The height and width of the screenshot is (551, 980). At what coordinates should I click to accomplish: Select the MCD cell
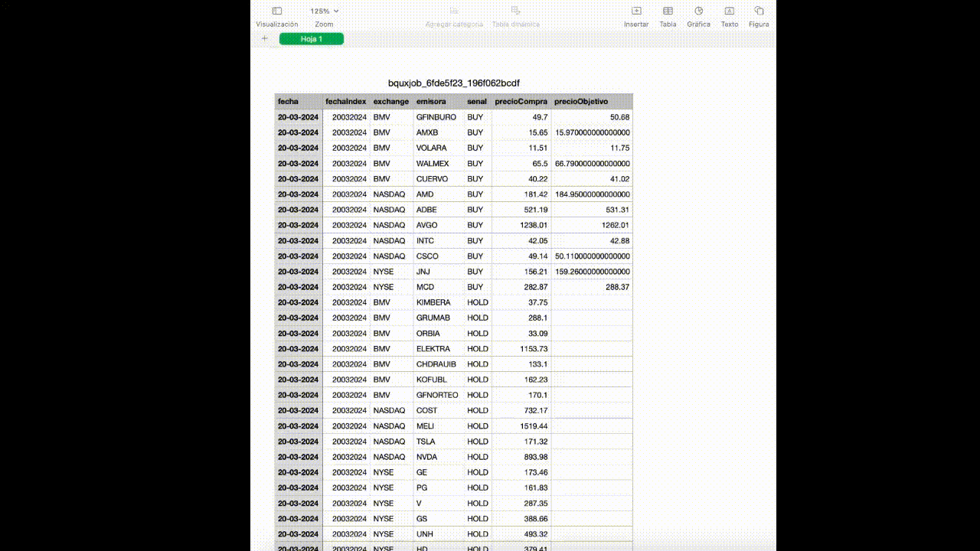(439, 287)
